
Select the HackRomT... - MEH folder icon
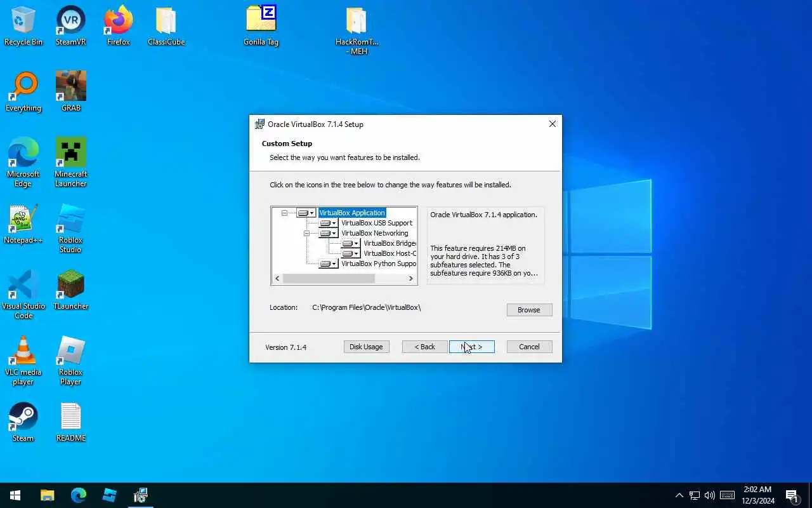(x=357, y=30)
